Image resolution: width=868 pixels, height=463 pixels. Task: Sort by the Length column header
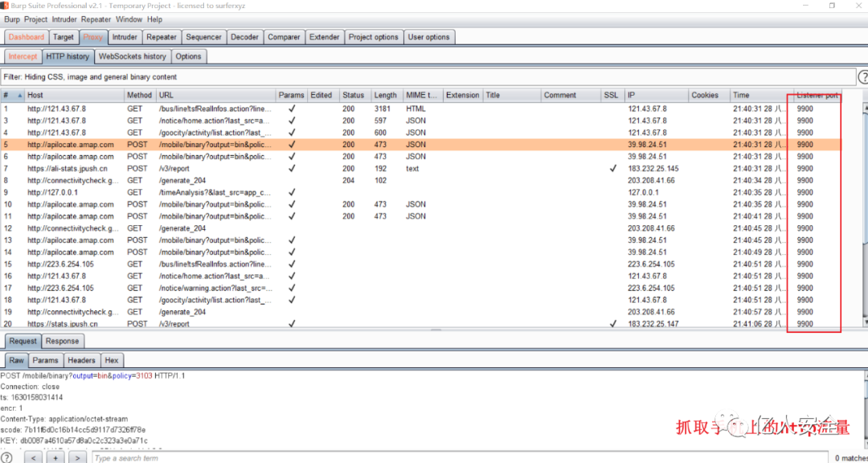pyautogui.click(x=387, y=96)
